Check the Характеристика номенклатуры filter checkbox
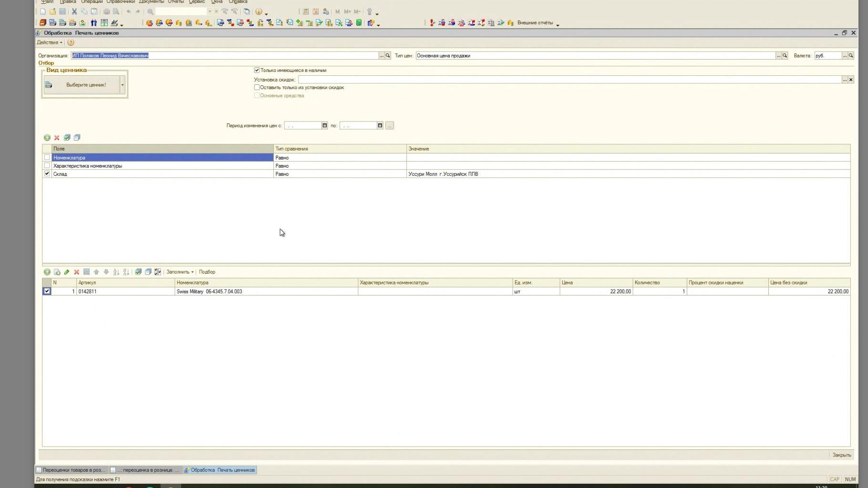868x488 pixels. point(47,165)
